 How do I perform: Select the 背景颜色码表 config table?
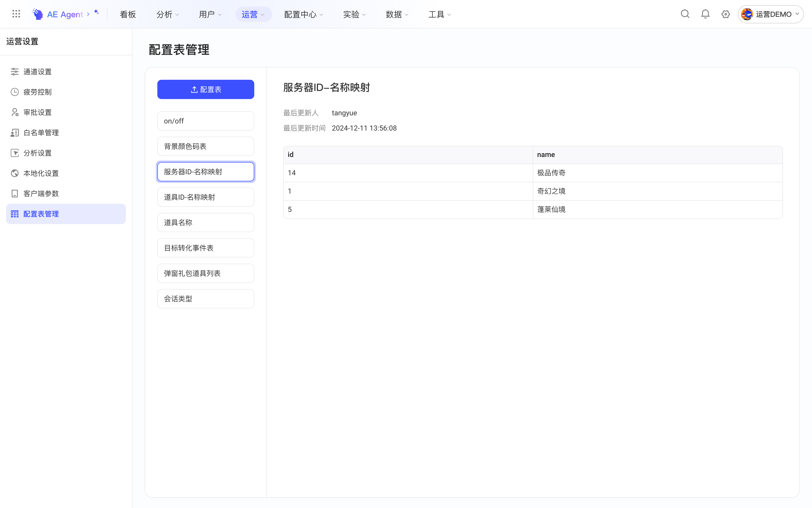206,146
